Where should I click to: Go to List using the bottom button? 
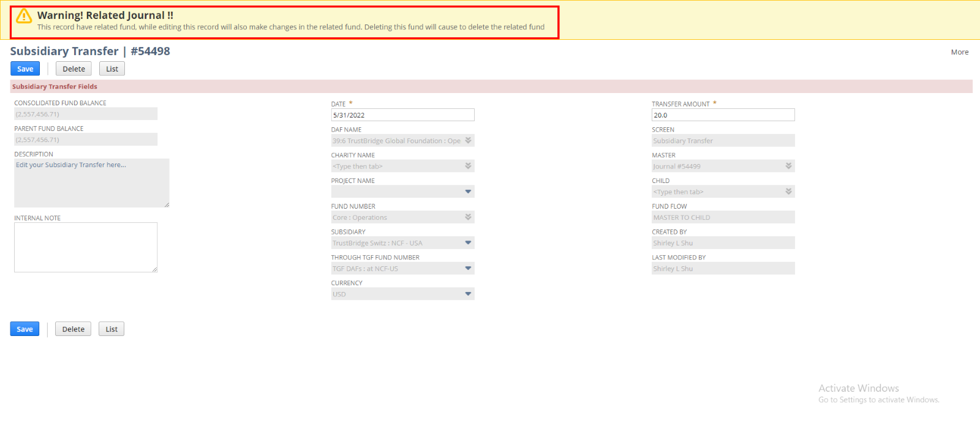(x=111, y=329)
